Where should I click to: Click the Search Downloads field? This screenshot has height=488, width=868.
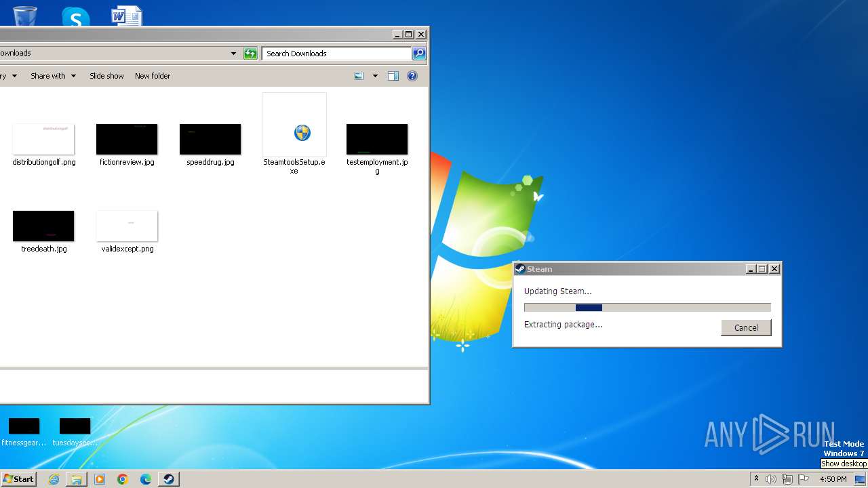[336, 54]
